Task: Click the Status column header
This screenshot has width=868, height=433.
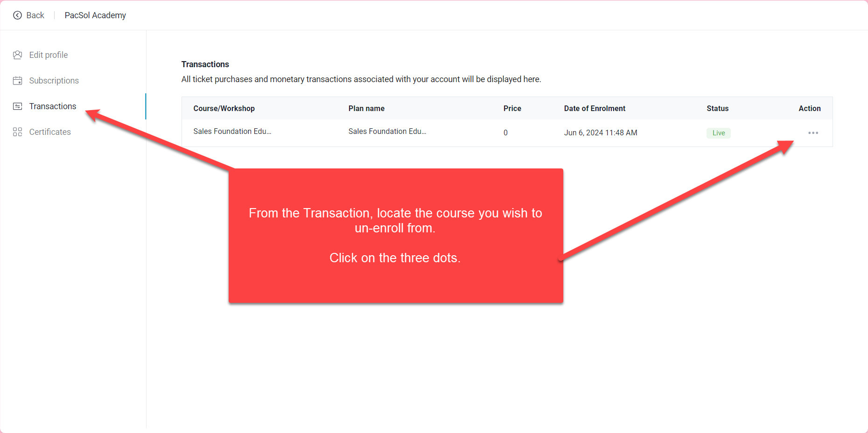Action: click(x=717, y=108)
